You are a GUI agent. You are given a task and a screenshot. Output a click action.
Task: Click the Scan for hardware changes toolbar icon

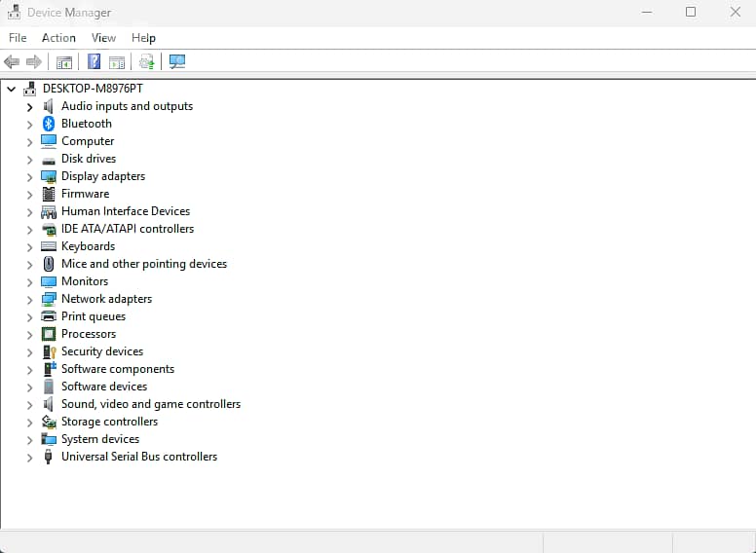[176, 61]
